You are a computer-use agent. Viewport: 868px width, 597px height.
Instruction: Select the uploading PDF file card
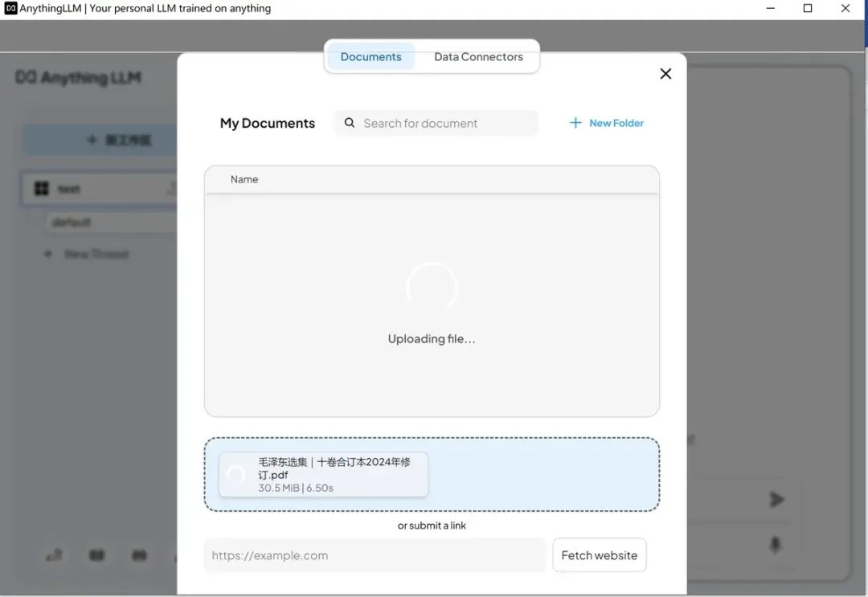[x=323, y=474]
